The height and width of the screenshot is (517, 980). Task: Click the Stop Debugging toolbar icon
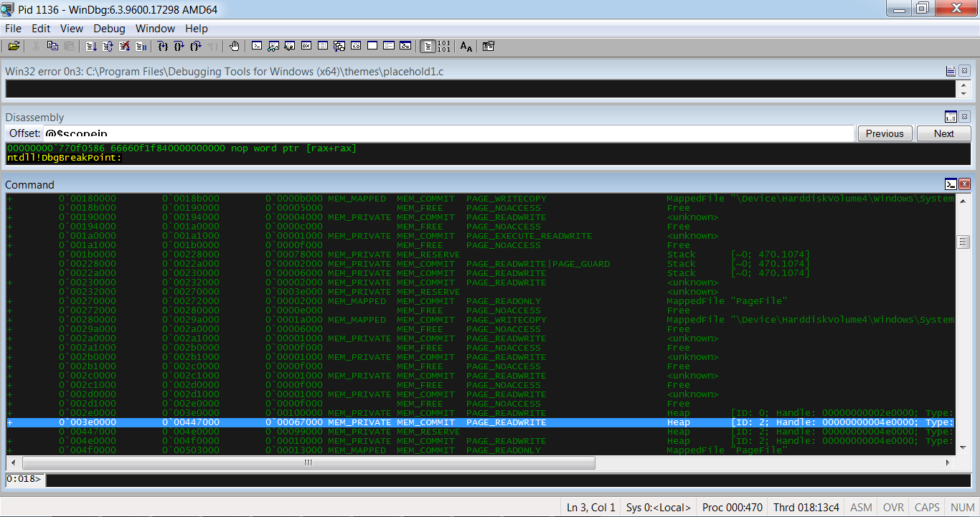(124, 47)
